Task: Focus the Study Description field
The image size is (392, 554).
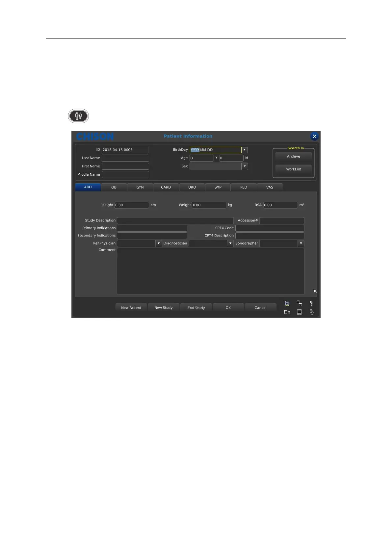Action: click(x=175, y=220)
